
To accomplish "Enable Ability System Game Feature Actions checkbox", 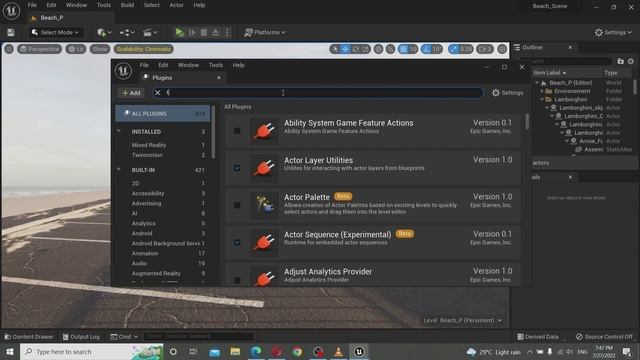I will click(x=237, y=131).
